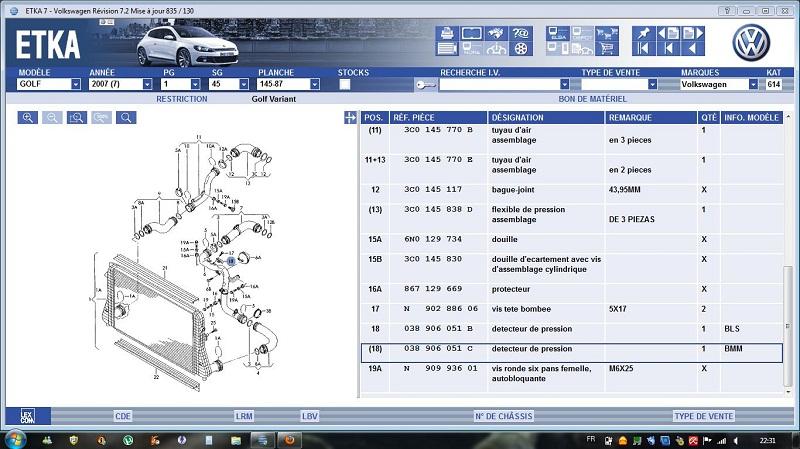The height and width of the screenshot is (449, 800).
Task: Click TYPE DE VENTE button in bottom bar
Action: [704, 416]
